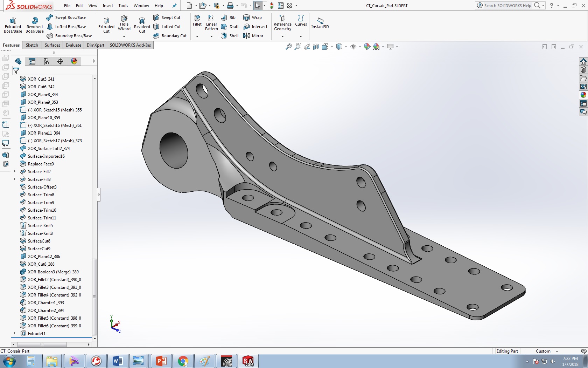The width and height of the screenshot is (588, 368).
Task: Open the Curves dropdown arrow
Action: click(301, 36)
